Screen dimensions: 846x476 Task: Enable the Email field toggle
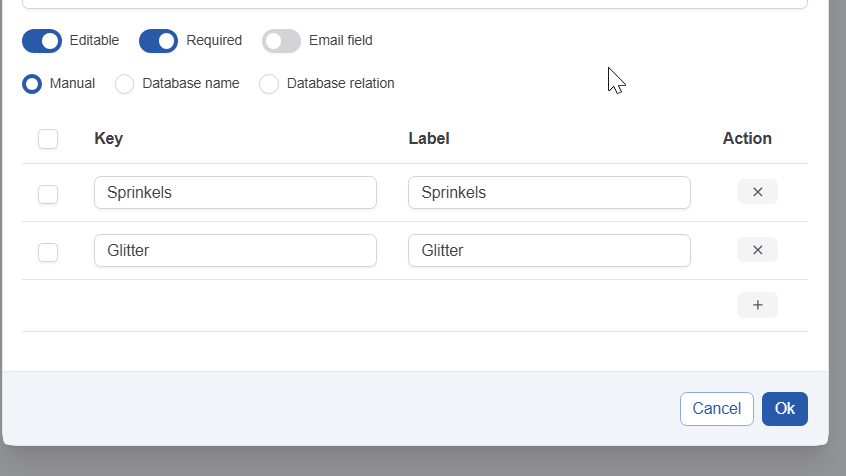(281, 41)
